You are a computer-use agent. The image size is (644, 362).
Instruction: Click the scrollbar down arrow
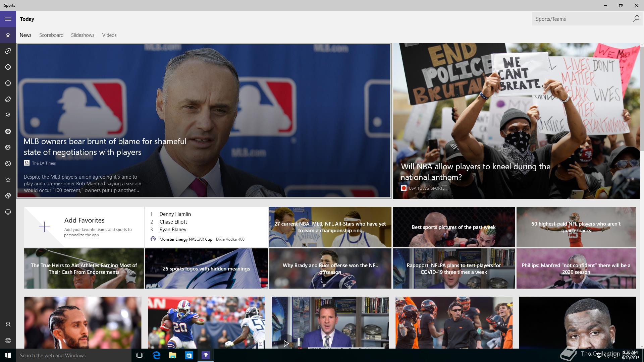tap(642, 346)
